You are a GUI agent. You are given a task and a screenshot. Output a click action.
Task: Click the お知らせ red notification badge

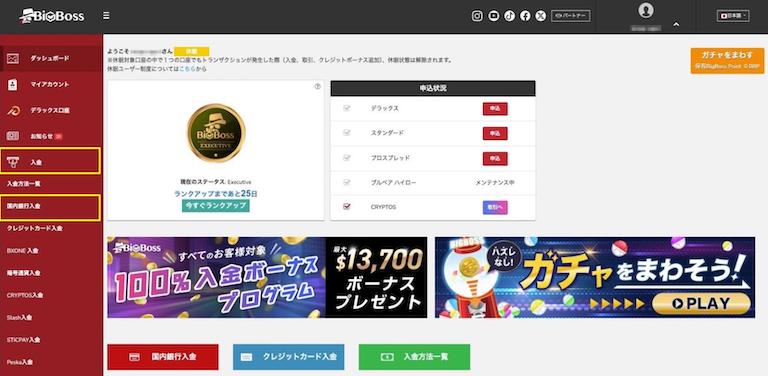[x=59, y=136]
